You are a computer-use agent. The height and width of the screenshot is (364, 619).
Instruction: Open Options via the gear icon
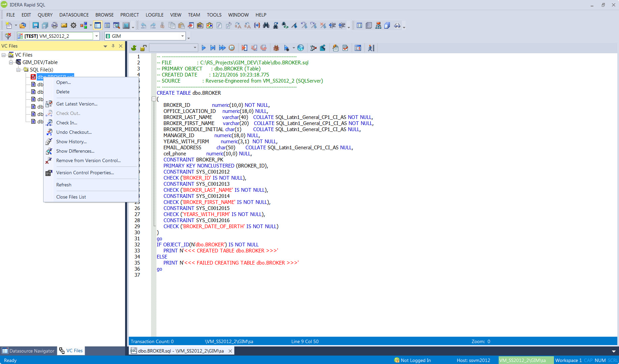[73, 25]
